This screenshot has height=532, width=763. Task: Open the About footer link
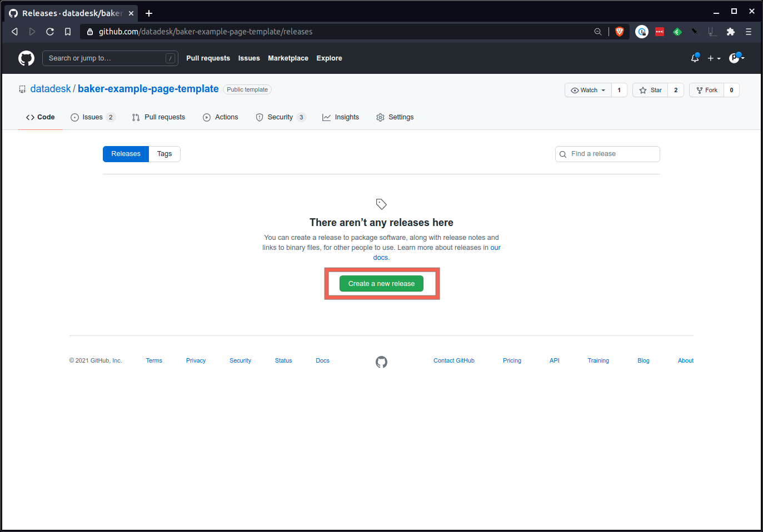(685, 360)
